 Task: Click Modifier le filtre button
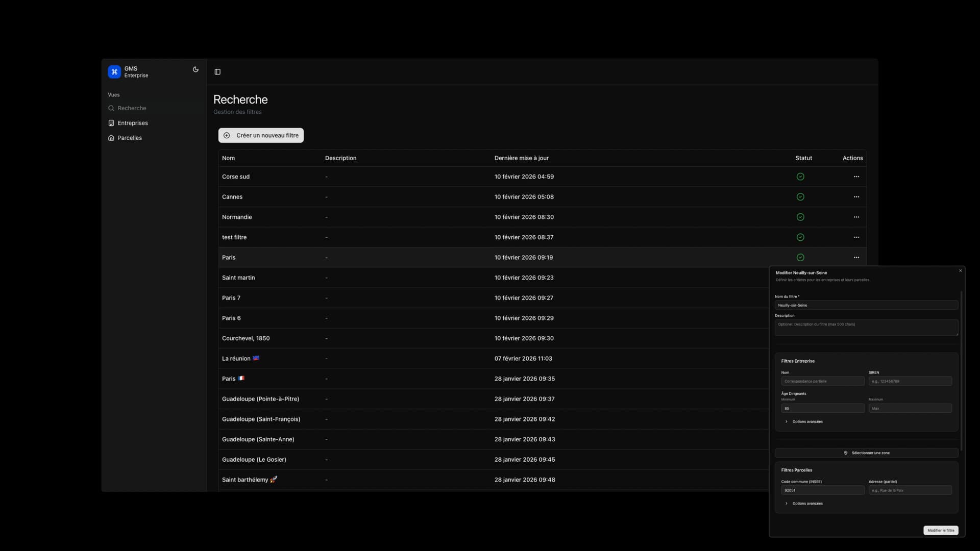point(940,530)
